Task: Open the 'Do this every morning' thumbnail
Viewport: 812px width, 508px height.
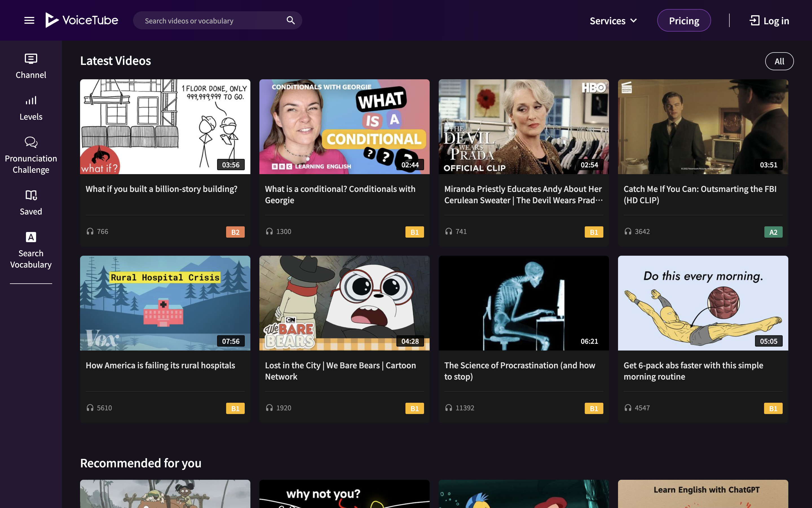Action: pyautogui.click(x=703, y=303)
